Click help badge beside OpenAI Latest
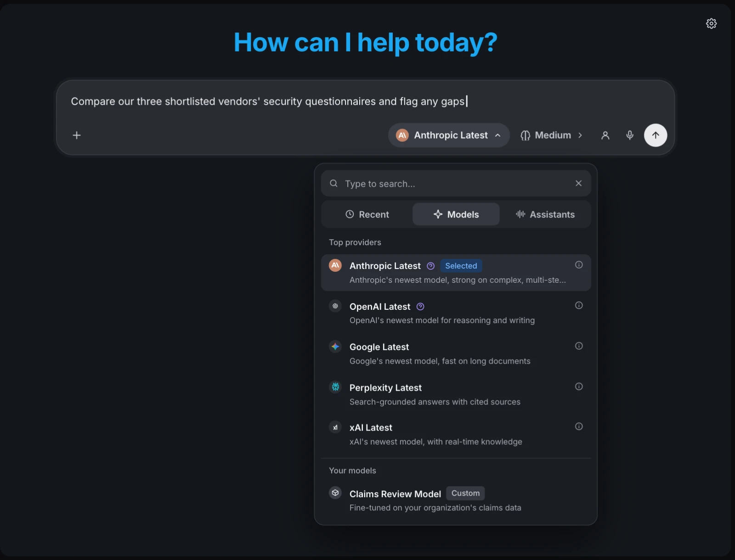Screen dimensions: 735x560 [x=420, y=307]
